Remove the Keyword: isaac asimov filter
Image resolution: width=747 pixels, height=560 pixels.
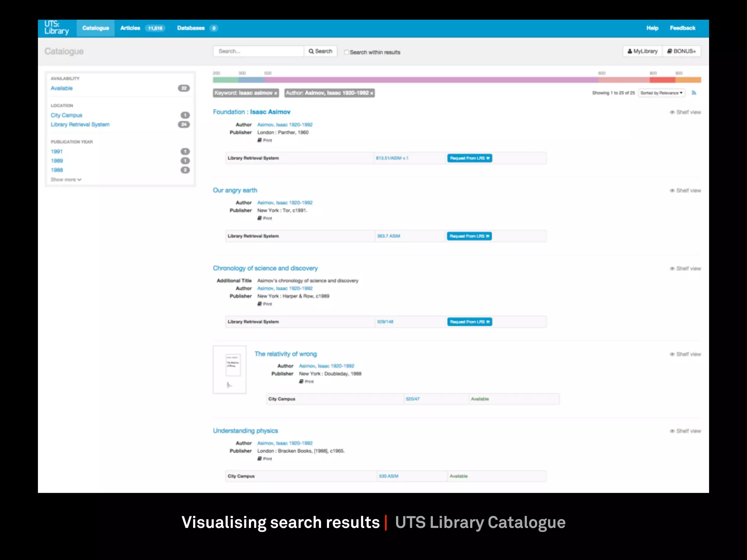[x=276, y=93]
